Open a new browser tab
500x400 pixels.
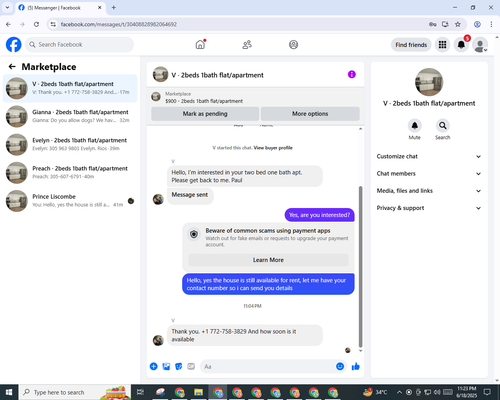tap(114, 7)
